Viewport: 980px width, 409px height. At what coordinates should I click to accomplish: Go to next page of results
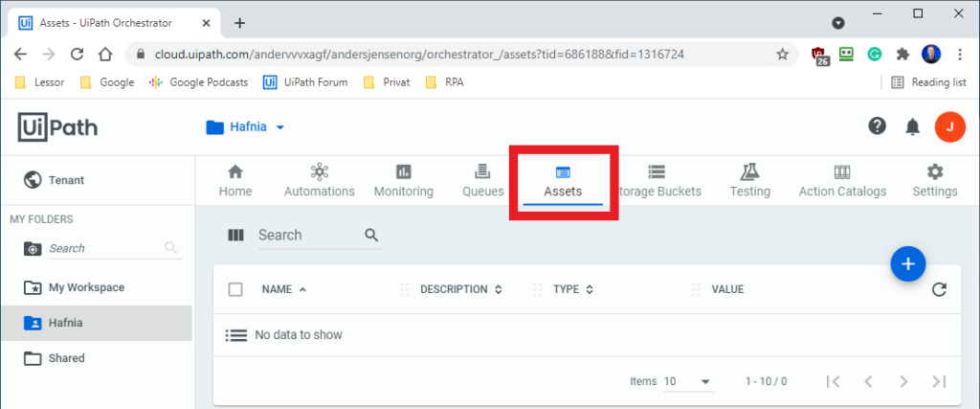tap(903, 381)
